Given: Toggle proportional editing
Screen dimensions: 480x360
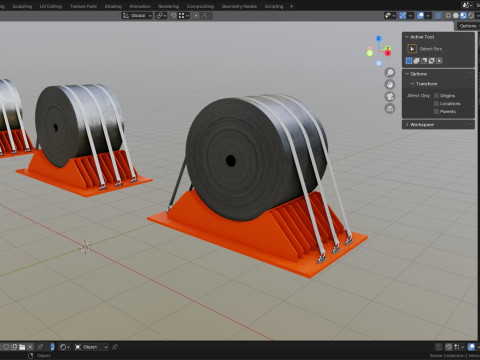Looking at the screenshot, I should coord(196,16).
